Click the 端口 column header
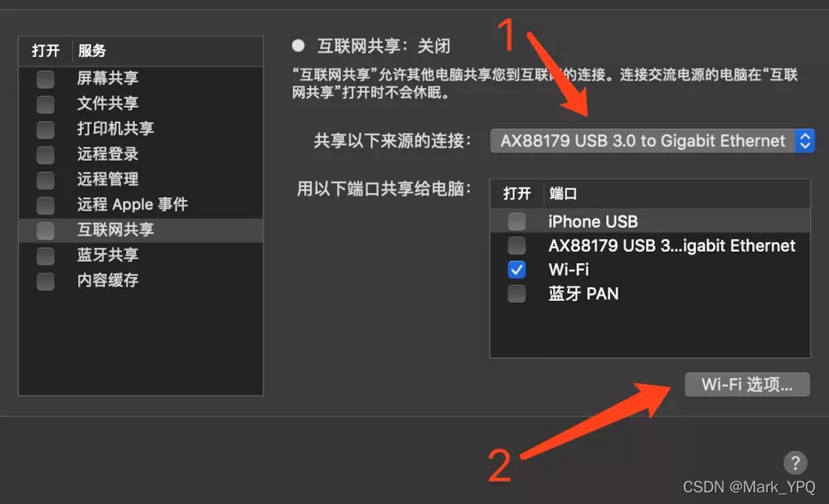The image size is (829, 504). (x=563, y=194)
